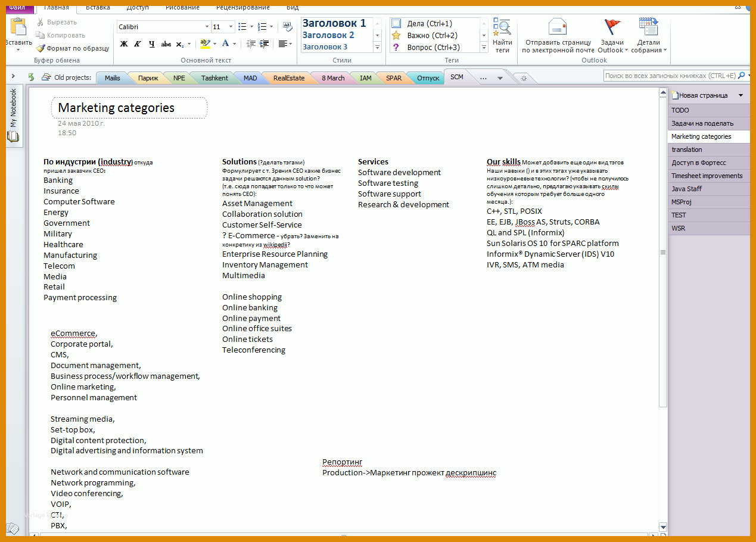Click the green navigate-up arrow icon

[x=31, y=77]
